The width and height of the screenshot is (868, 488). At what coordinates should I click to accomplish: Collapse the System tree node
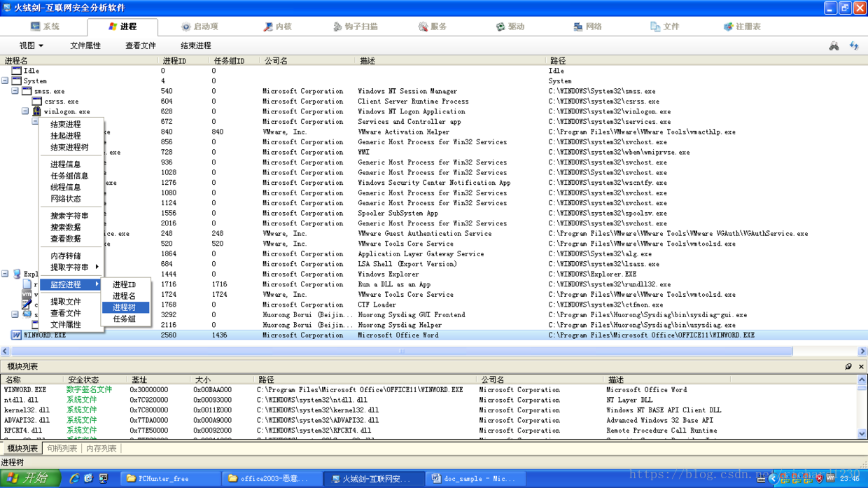pos(5,81)
